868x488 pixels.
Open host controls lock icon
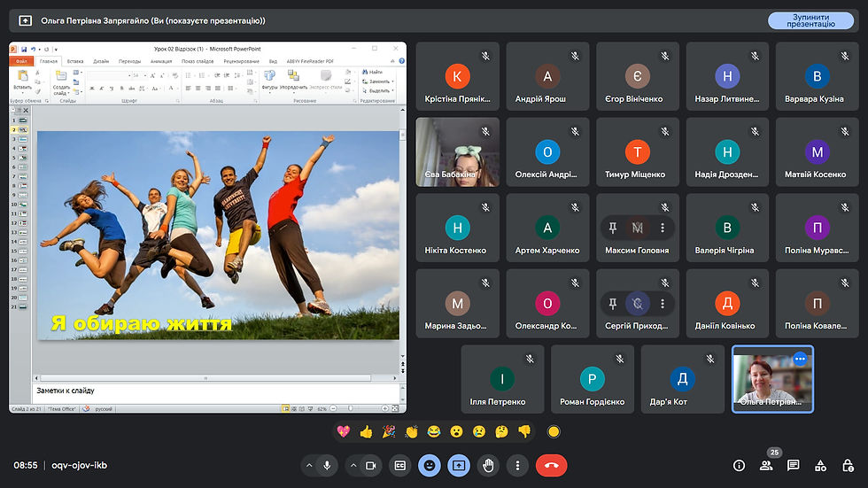[x=848, y=466]
